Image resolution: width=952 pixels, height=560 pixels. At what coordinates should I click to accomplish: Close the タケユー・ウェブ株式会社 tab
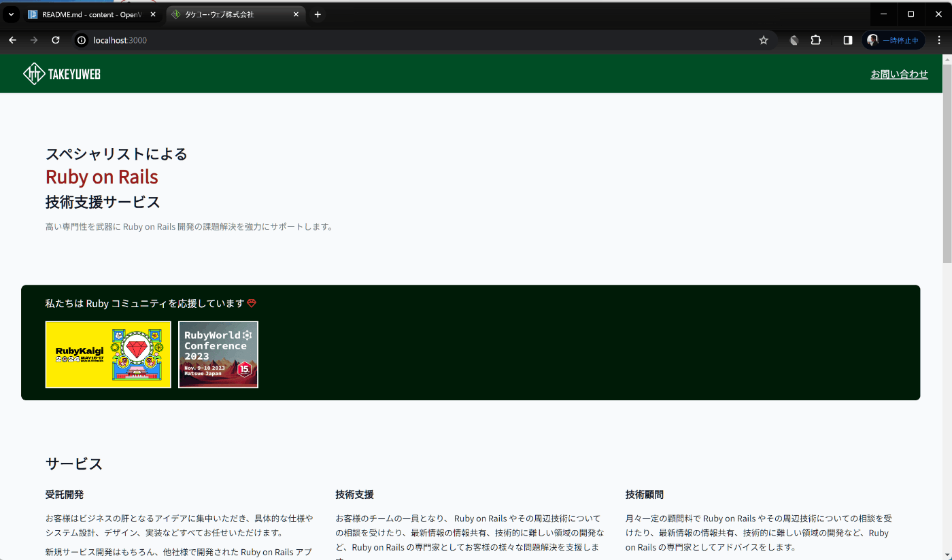pyautogui.click(x=296, y=14)
